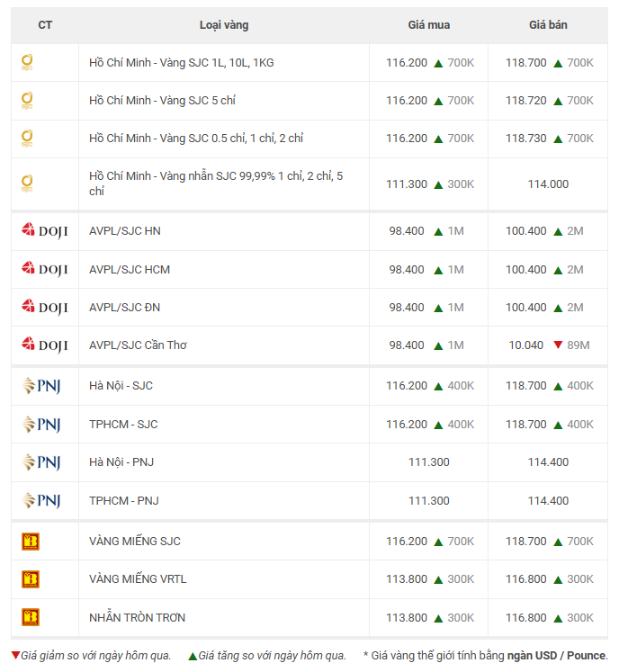This screenshot has width=619, height=672.
Task: Click the red down arrow in the AVPL/SJC Cần Thơ sell price
Action: [x=558, y=345]
